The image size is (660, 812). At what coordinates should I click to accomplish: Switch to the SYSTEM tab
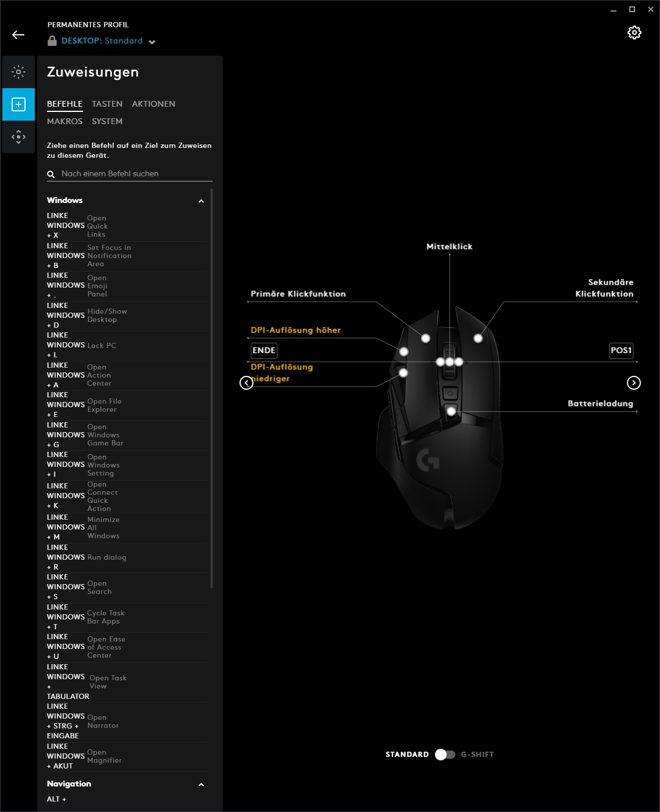pyautogui.click(x=107, y=121)
